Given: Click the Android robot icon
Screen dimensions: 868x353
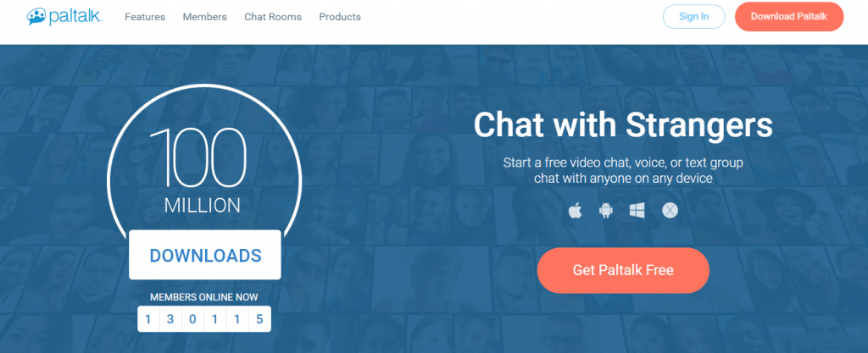Looking at the screenshot, I should coord(606,211).
